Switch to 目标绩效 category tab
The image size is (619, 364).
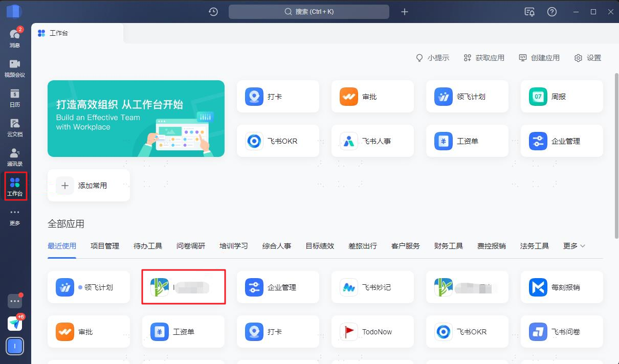[320, 246]
